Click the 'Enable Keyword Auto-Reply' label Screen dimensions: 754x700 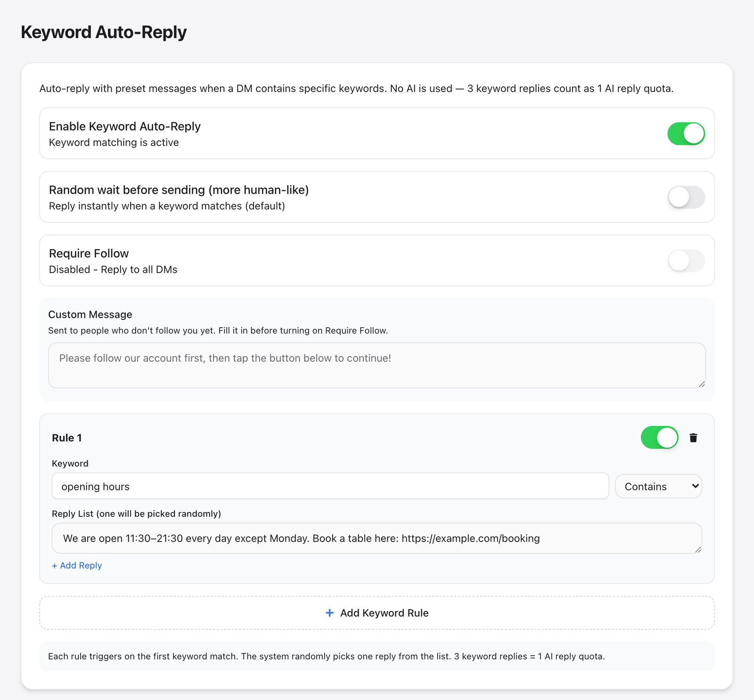(125, 126)
